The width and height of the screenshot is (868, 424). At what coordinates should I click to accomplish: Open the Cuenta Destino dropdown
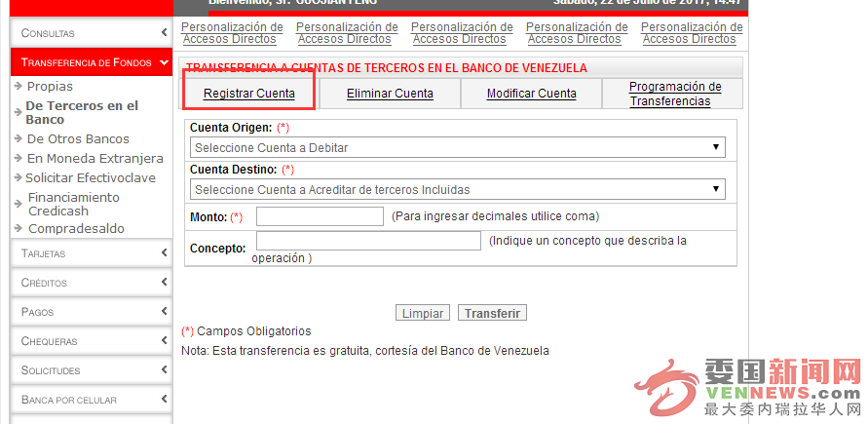457,189
